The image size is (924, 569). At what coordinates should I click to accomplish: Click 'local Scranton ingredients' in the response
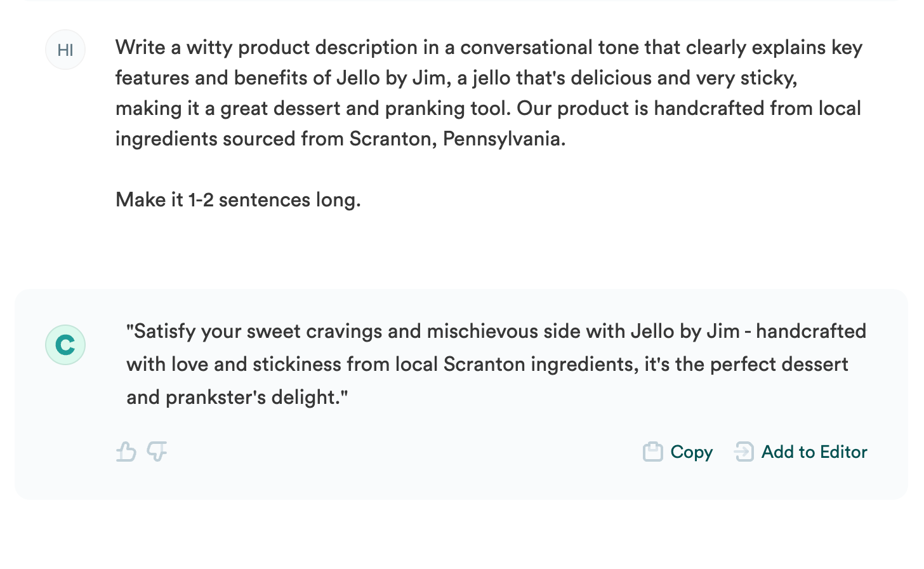[517, 364]
